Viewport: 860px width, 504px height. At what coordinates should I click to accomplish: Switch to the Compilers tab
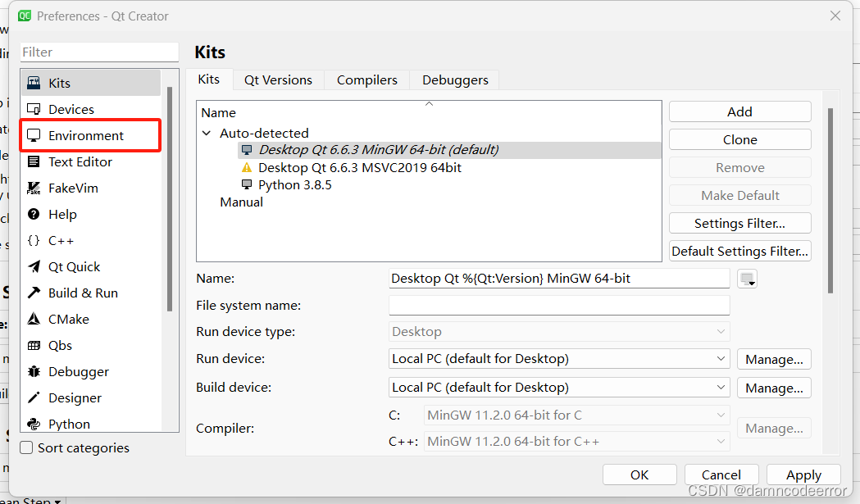click(x=367, y=80)
